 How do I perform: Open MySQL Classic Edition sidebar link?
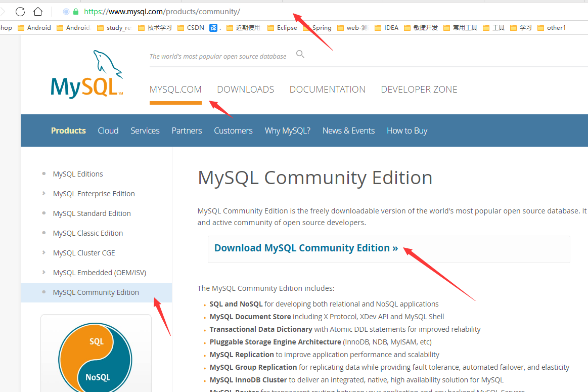pos(88,233)
